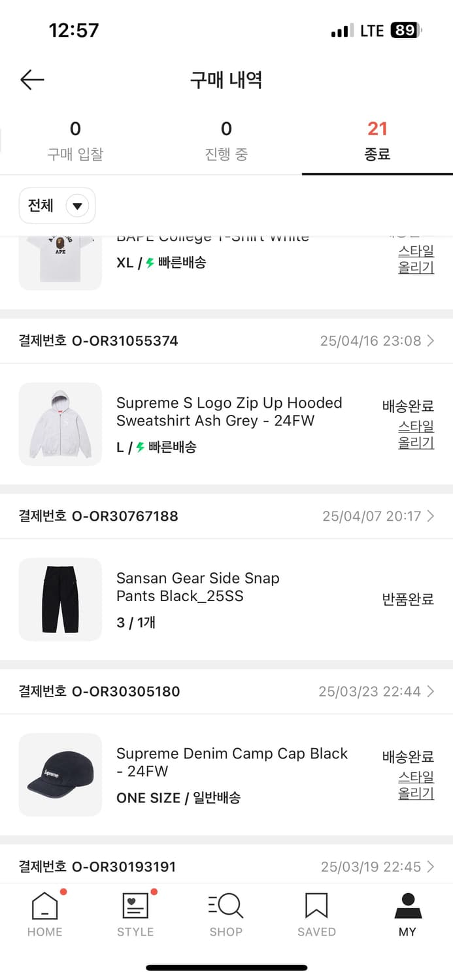Switch to the 구매 입찰 tab
This screenshot has width=453, height=980.
click(x=75, y=141)
